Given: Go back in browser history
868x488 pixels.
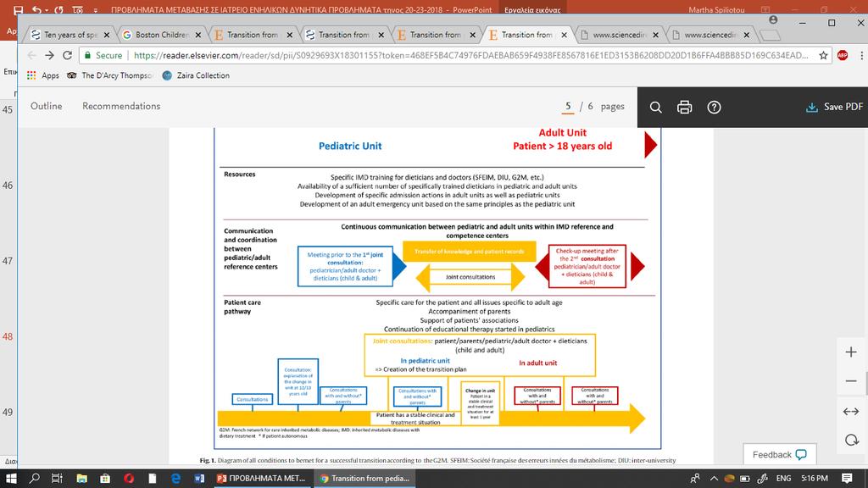Looking at the screenshot, I should [31, 55].
